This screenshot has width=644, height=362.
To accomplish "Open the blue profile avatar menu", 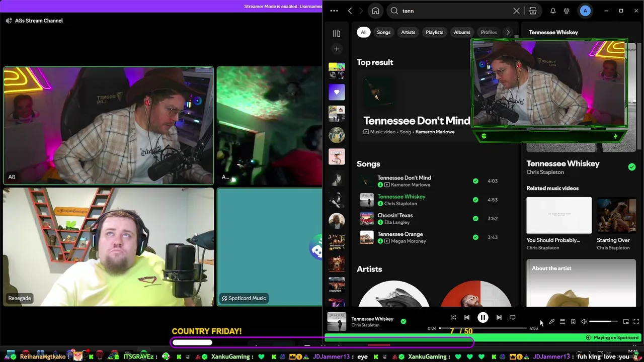I will coord(585,11).
